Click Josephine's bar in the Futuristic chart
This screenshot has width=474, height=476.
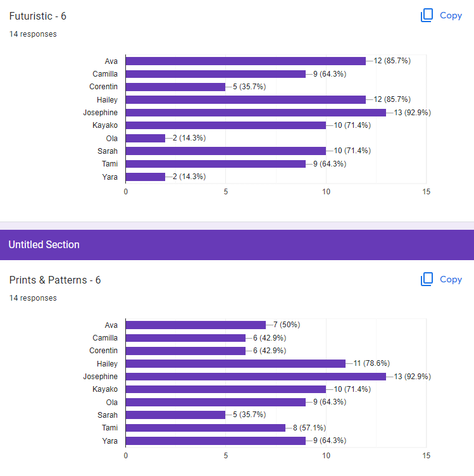256,113
